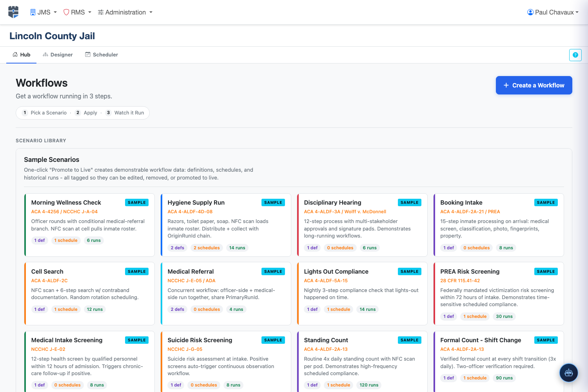
Task: Click the 12 runs badge
Action: point(95,309)
